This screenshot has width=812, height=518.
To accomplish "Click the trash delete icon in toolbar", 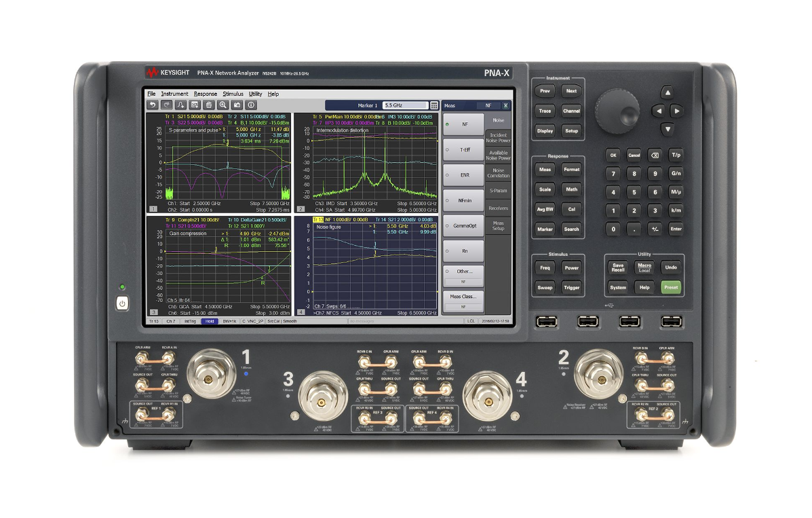I will click(209, 105).
